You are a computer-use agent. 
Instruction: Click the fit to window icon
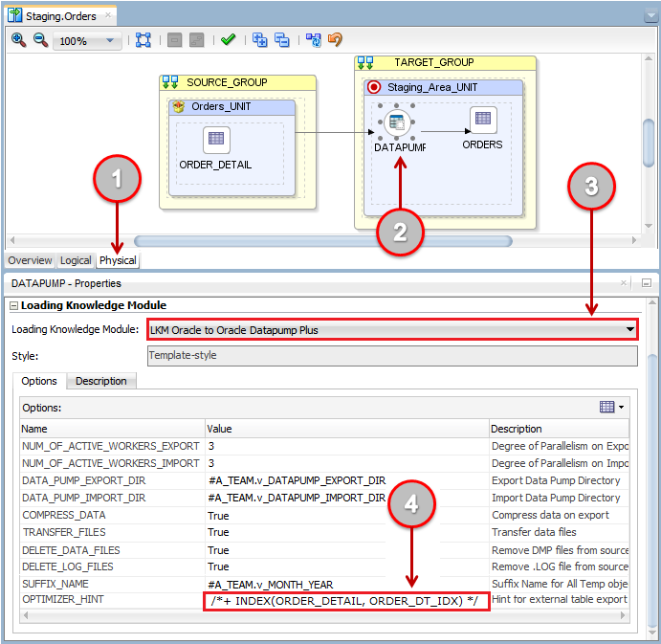pos(143,40)
